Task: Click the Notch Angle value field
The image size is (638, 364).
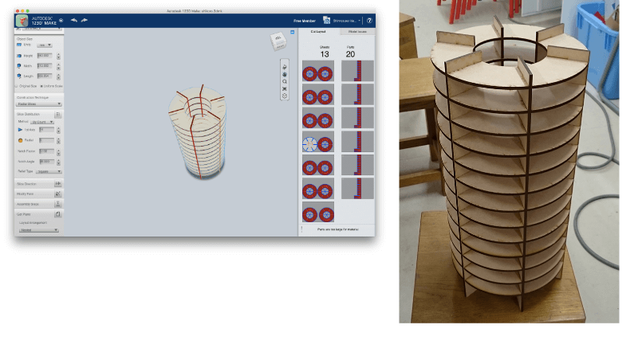Action: pos(46,161)
